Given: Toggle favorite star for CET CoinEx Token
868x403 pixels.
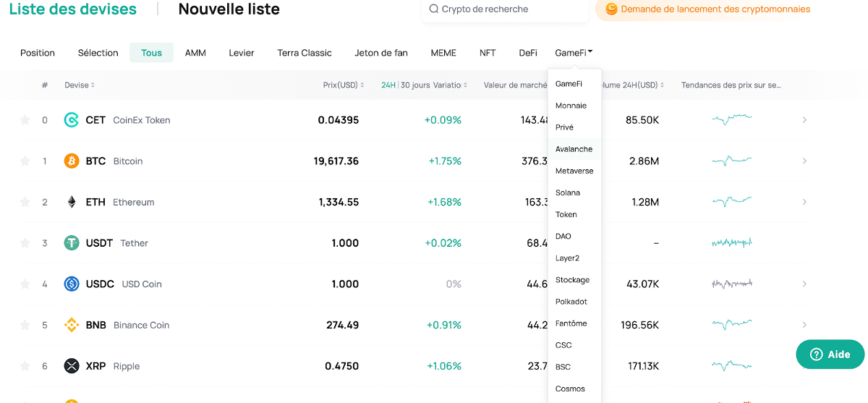Looking at the screenshot, I should [x=25, y=120].
